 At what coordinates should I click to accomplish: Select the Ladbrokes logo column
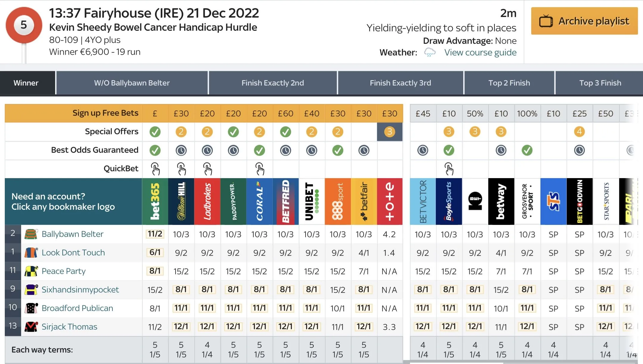point(207,201)
